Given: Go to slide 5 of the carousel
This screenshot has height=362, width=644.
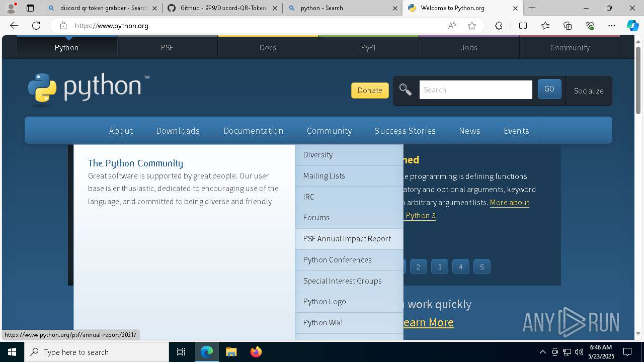Looking at the screenshot, I should [x=481, y=267].
